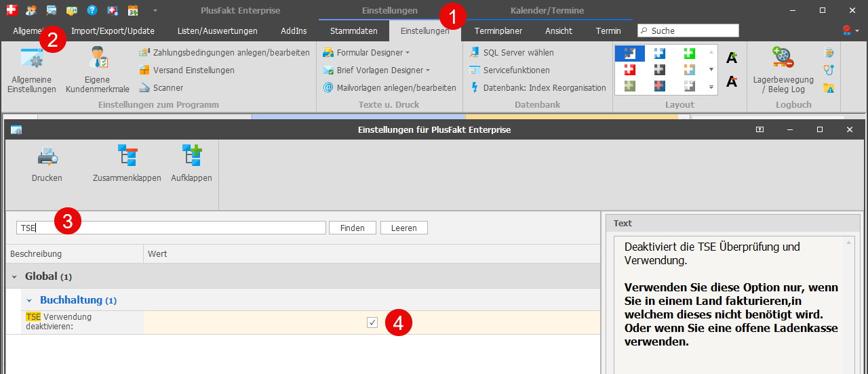868x374 pixels.
Task: Open Allgemeine Einstellungen in the ribbon
Action: tap(32, 70)
